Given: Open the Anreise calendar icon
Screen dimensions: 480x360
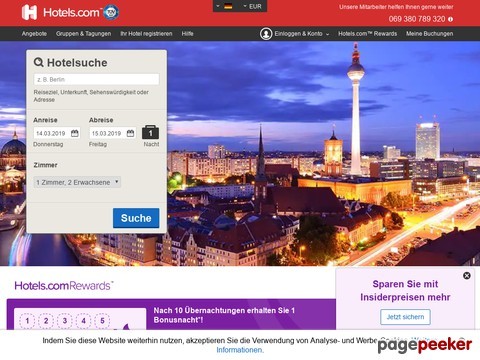Looking at the screenshot, I should coord(75,133).
